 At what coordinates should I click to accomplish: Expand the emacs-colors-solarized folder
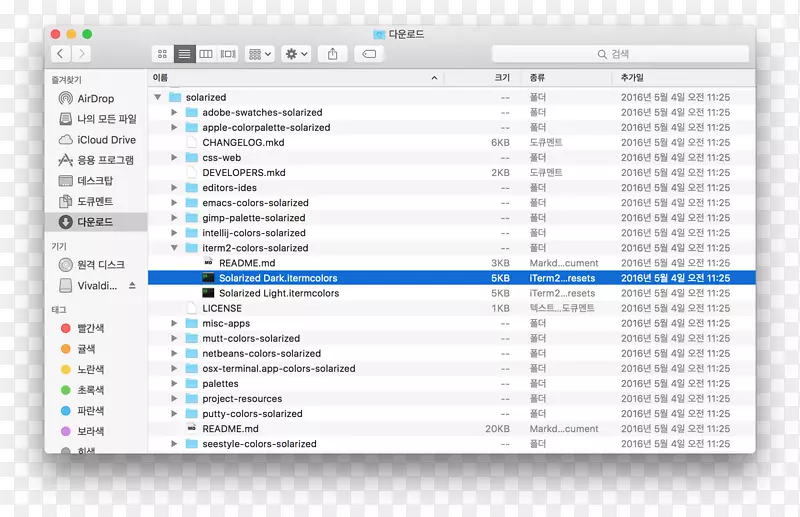174,203
